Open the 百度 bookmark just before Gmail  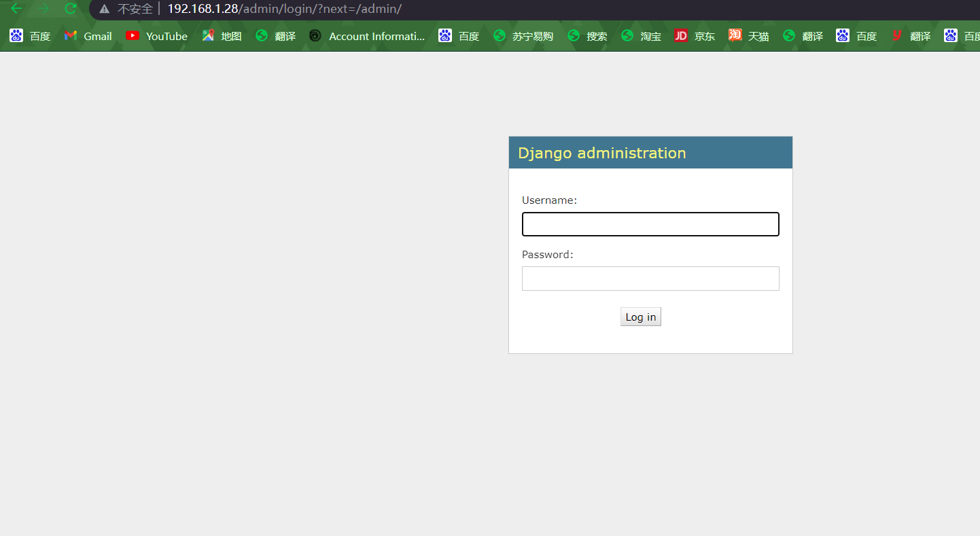pyautogui.click(x=30, y=36)
